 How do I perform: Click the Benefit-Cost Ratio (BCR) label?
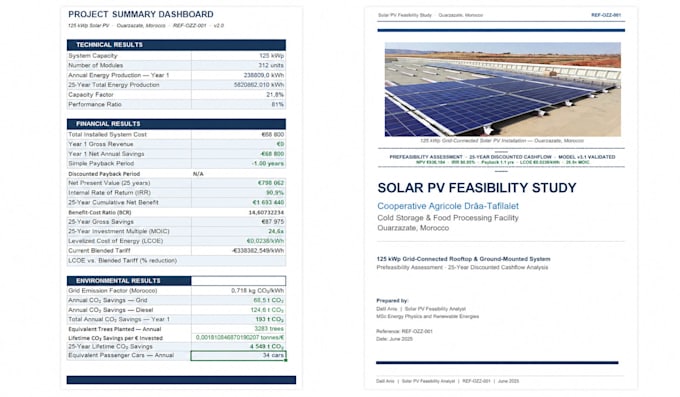(x=100, y=212)
